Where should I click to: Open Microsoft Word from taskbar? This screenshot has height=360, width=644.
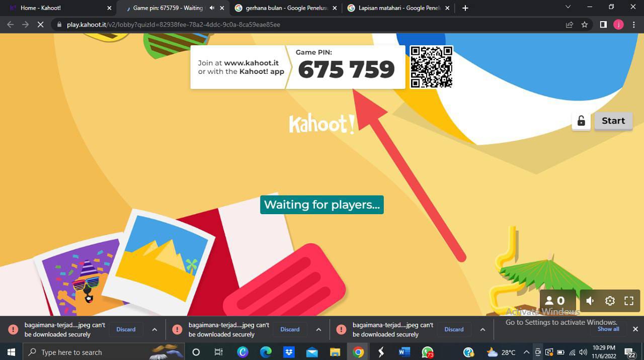tap(404, 352)
